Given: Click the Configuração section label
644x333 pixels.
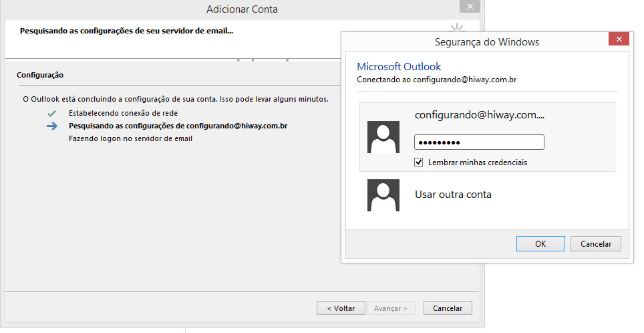Looking at the screenshot, I should tap(40, 75).
